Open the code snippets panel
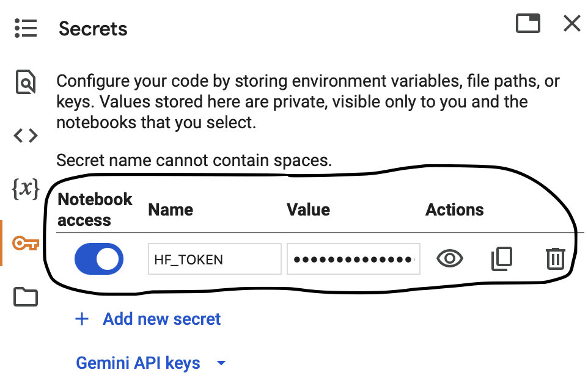This screenshot has height=392, width=588. (26, 136)
